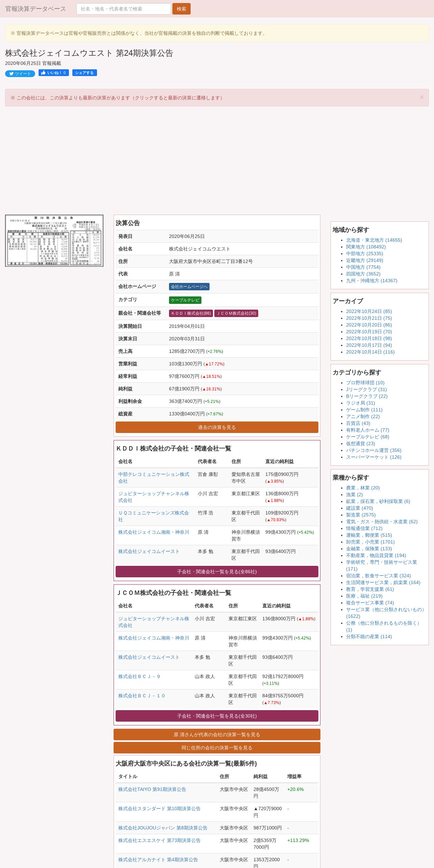Image resolution: width=434 pixels, height=868 pixels.
Task: Browse 分類不能の産業 (114) industry
Action: point(369,636)
